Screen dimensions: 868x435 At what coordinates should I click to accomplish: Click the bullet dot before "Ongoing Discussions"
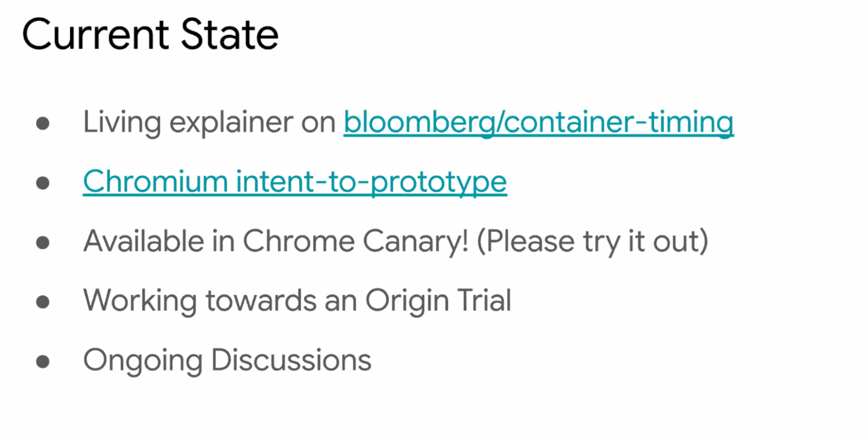pos(43,362)
